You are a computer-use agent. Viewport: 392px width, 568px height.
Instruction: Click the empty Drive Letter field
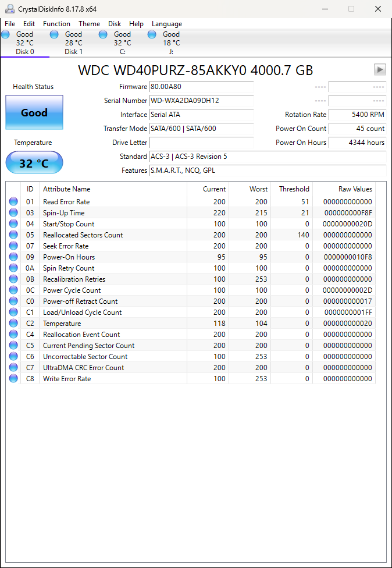coord(202,143)
